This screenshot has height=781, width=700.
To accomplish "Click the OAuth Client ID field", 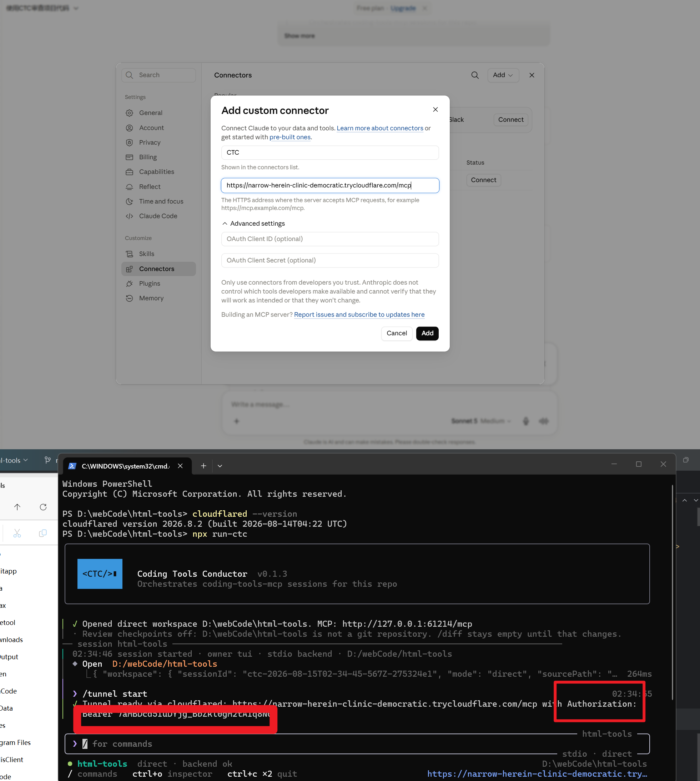I will tap(330, 239).
